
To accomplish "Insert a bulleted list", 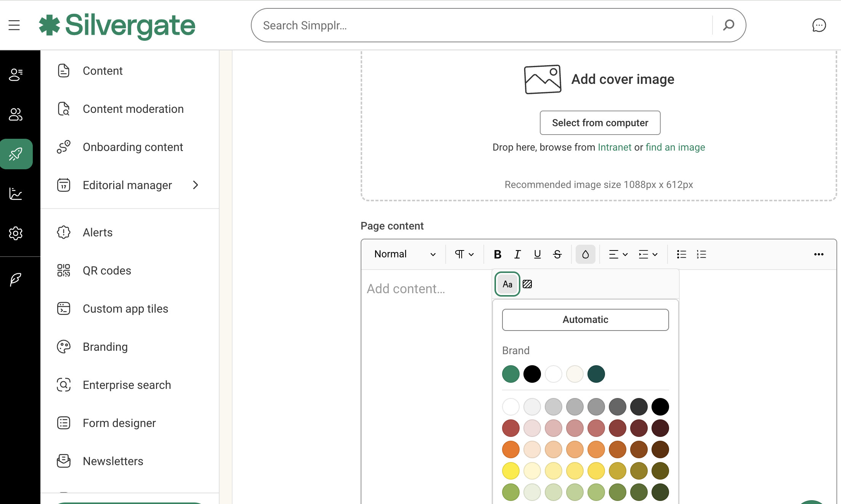I will coord(681,254).
